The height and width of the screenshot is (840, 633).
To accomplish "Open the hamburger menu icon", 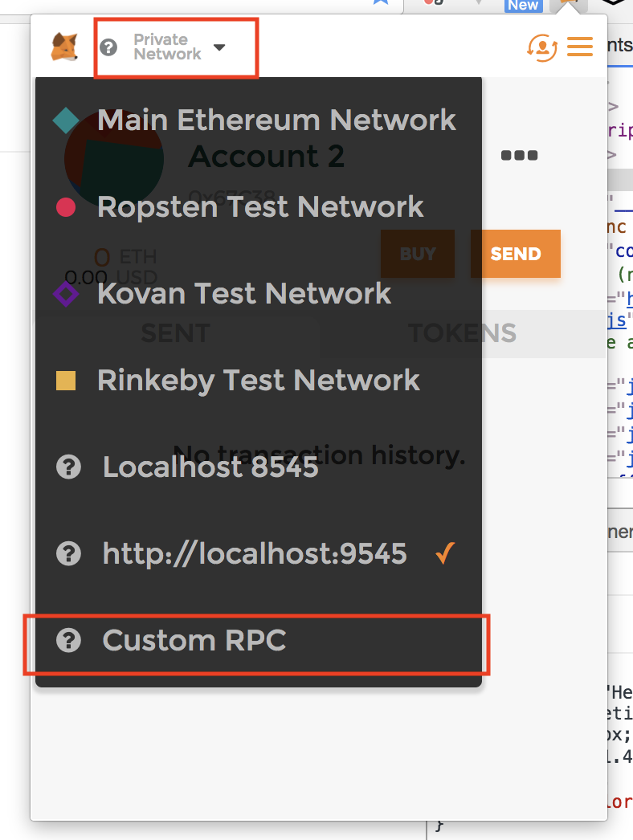I will pyautogui.click(x=579, y=47).
